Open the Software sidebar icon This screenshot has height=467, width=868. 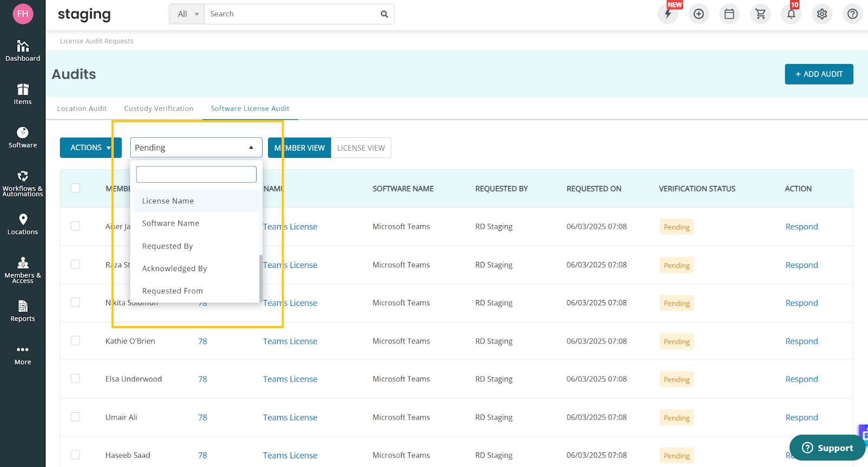click(23, 138)
